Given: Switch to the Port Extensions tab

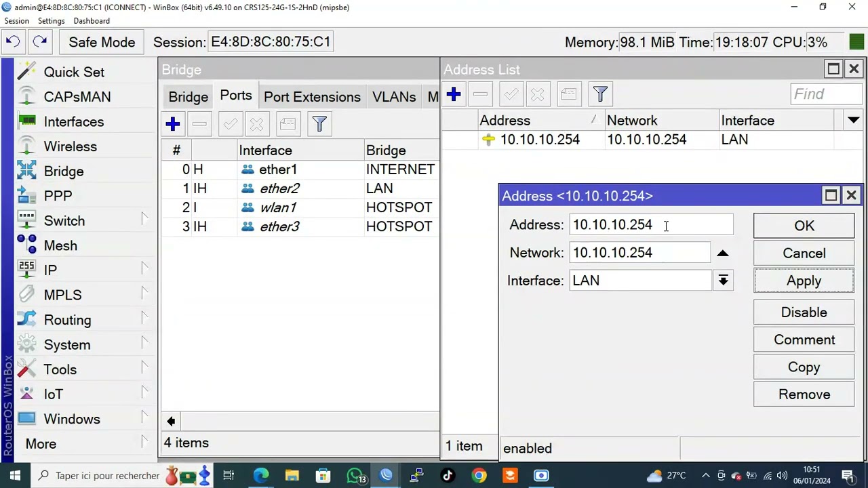Looking at the screenshot, I should click(312, 97).
